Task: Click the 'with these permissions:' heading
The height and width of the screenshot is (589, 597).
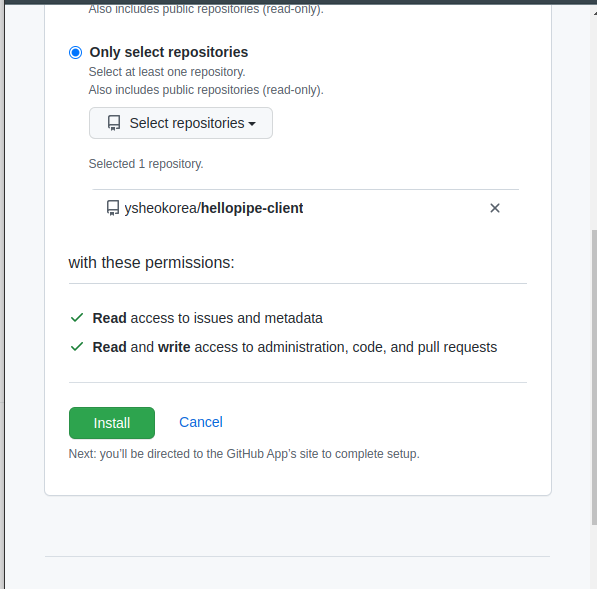Action: [x=152, y=263]
